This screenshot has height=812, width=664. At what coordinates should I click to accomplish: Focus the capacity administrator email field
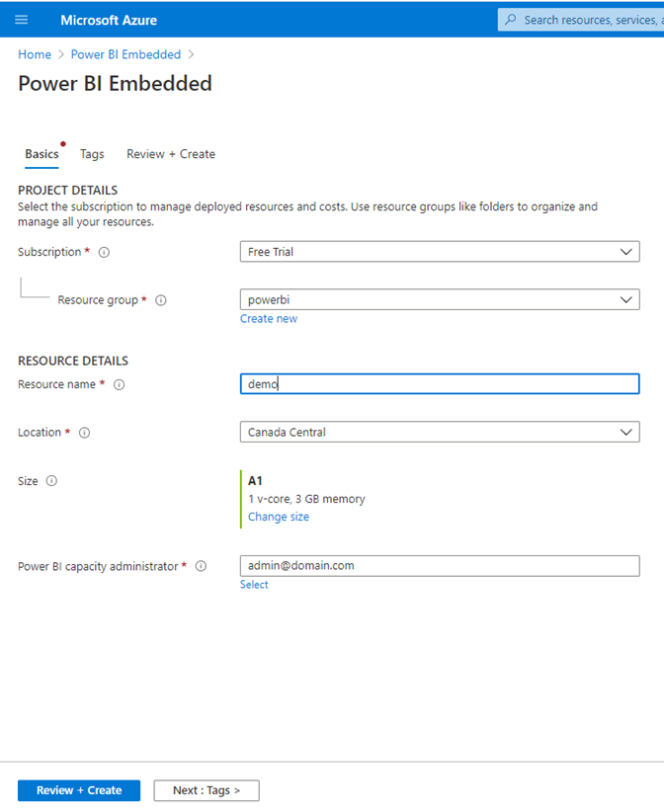440,566
